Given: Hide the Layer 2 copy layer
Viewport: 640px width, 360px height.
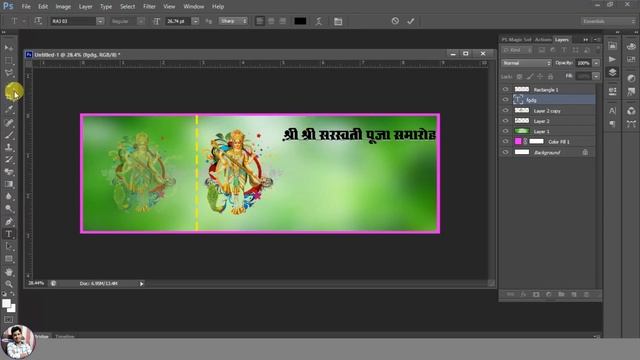Looking at the screenshot, I should coord(505,111).
